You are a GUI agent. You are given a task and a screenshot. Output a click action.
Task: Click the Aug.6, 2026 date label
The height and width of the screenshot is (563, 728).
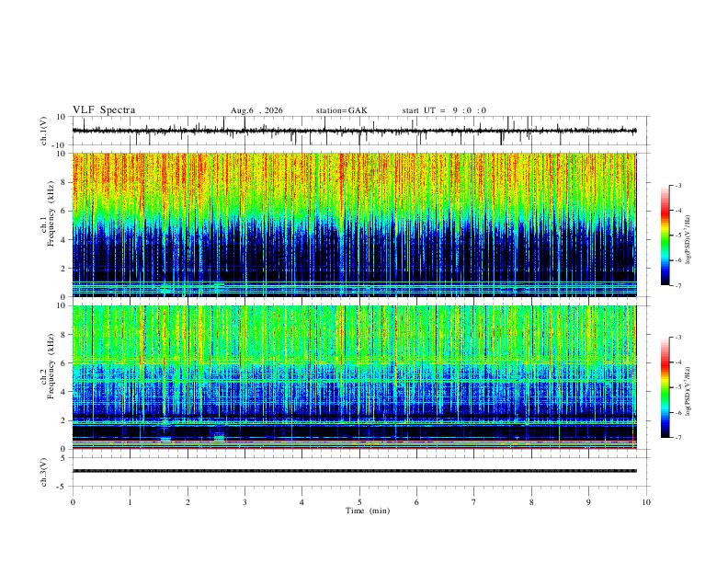[x=256, y=110]
